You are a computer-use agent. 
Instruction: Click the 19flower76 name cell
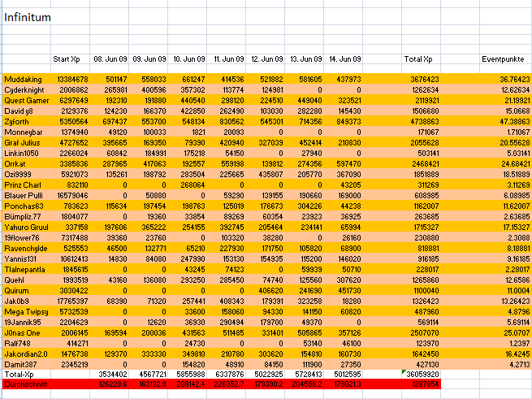27,238
